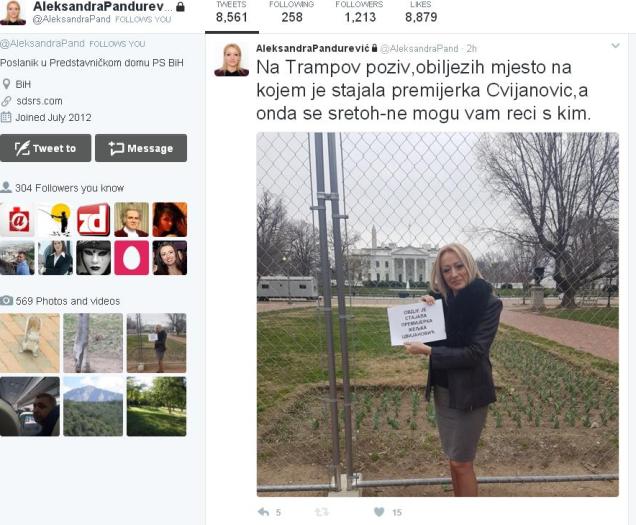The width and height of the screenshot is (636, 525).
Task: Click the Message button
Action: coord(141,148)
